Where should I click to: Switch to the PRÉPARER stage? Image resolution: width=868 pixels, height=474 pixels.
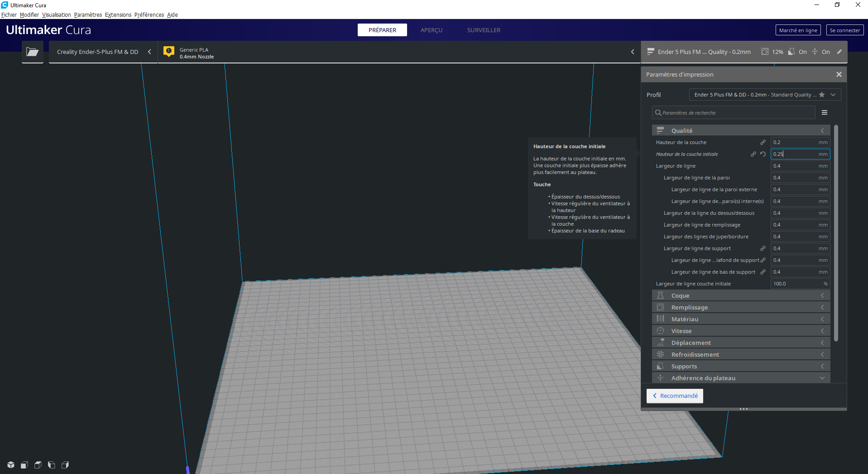click(x=382, y=30)
